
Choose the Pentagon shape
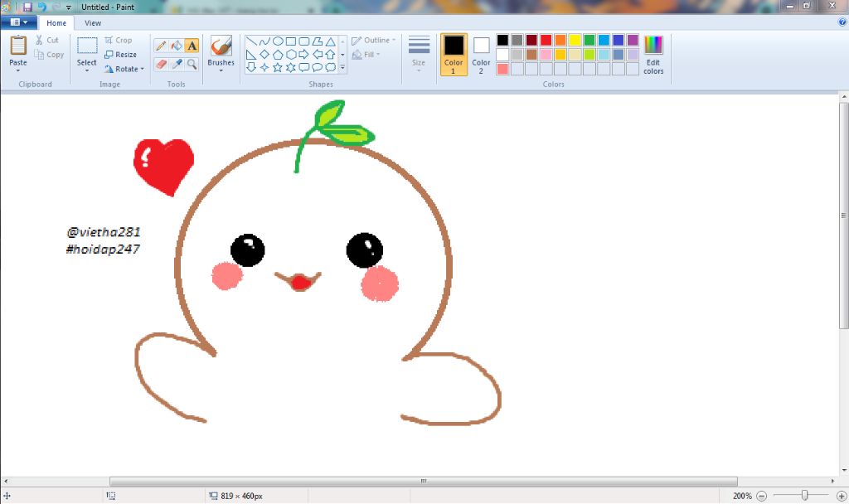278,55
